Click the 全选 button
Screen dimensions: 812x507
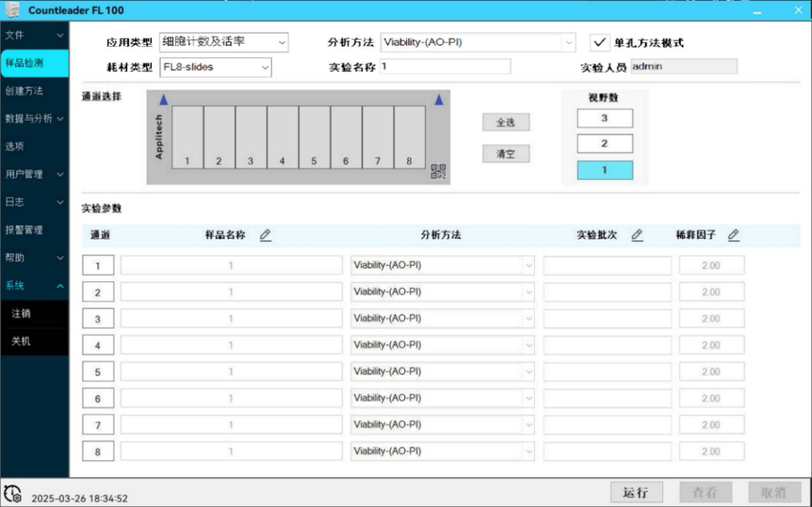coord(506,122)
